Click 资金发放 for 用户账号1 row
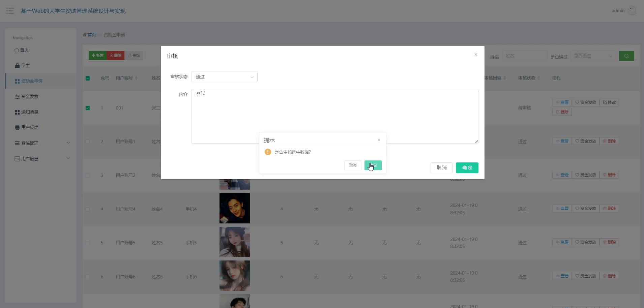 586,141
